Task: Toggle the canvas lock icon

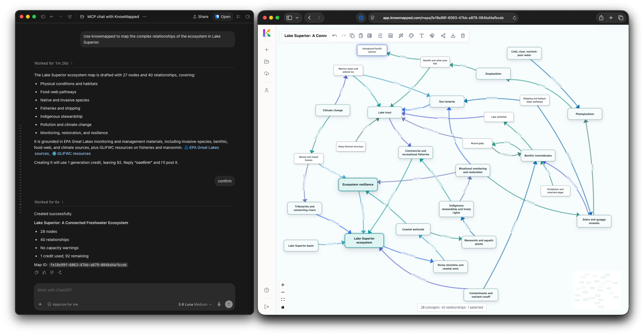Action: coord(283,307)
